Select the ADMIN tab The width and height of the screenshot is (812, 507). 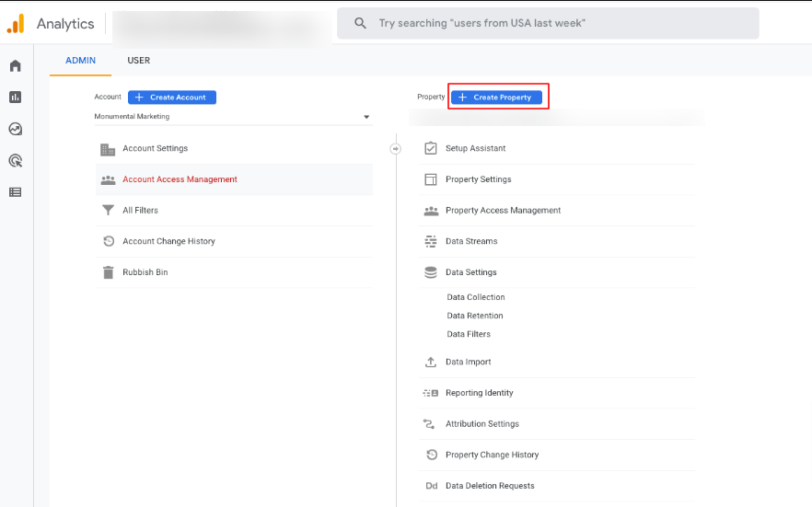80,61
